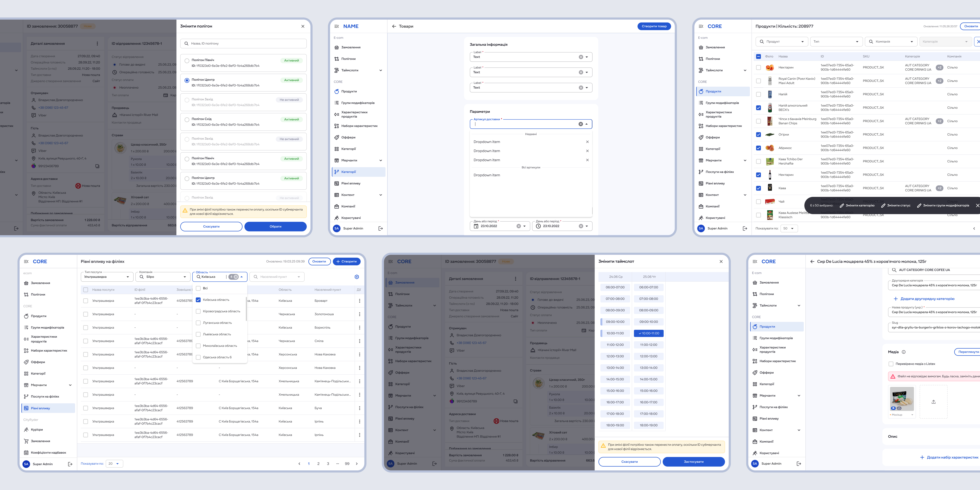Open Оффери tag icon in NAME sidebar
980x490 pixels.
[x=336, y=137]
